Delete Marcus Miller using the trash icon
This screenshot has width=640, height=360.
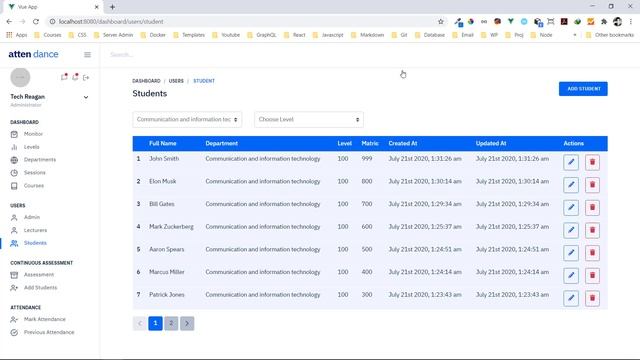pos(592,276)
